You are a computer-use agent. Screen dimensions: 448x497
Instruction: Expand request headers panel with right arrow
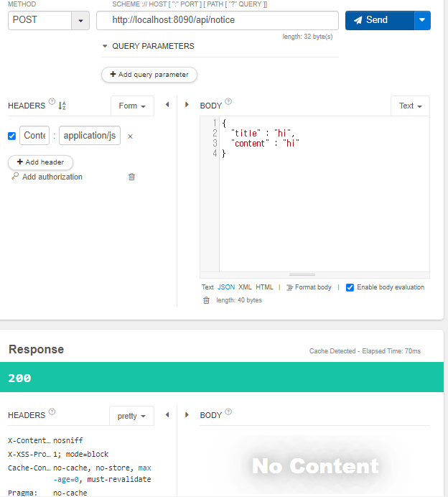coord(187,105)
